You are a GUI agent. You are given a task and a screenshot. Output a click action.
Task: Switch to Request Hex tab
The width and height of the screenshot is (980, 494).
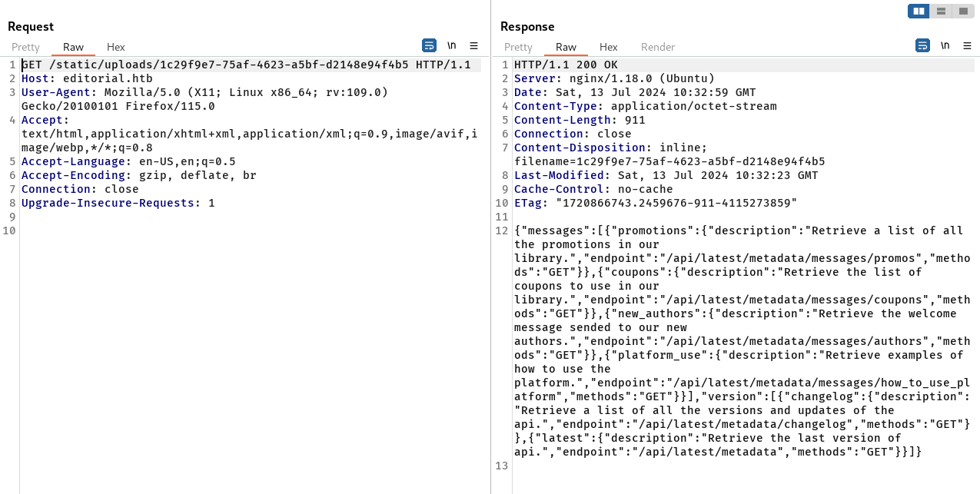click(x=116, y=48)
